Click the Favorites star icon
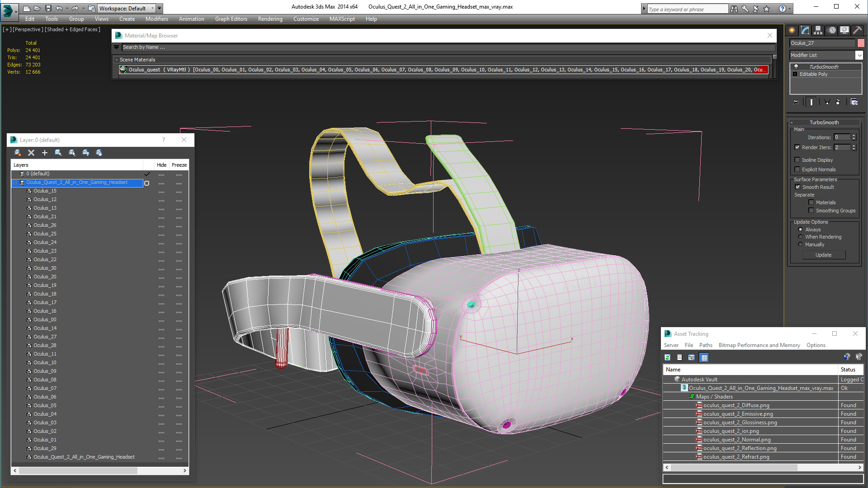The height and width of the screenshot is (488, 868). [x=766, y=9]
